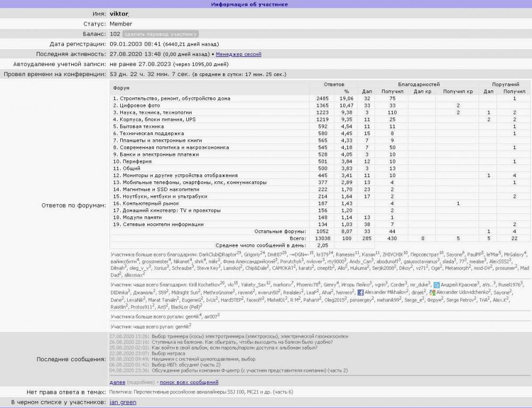The image size is (532, 408).
Task: Click the Магнитные и SSD накопители forum row
Action: pyautogui.click(x=319, y=189)
